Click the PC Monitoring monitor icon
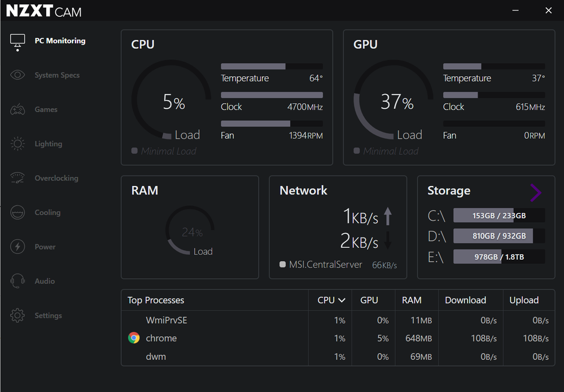 (x=18, y=41)
